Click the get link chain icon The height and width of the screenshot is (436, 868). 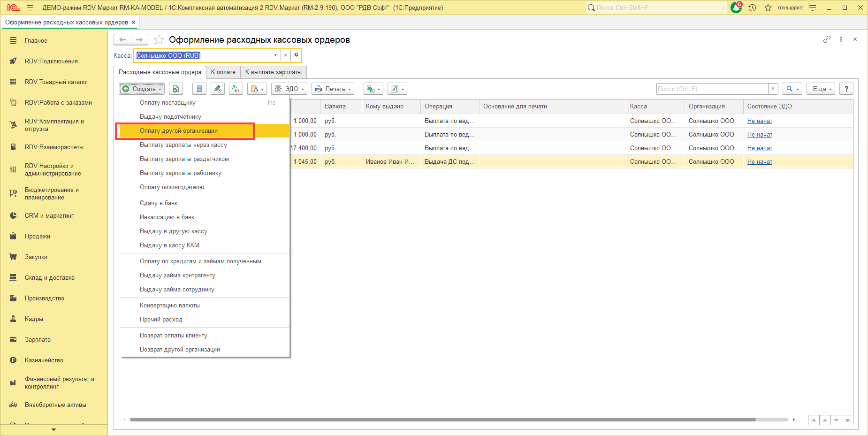click(827, 39)
